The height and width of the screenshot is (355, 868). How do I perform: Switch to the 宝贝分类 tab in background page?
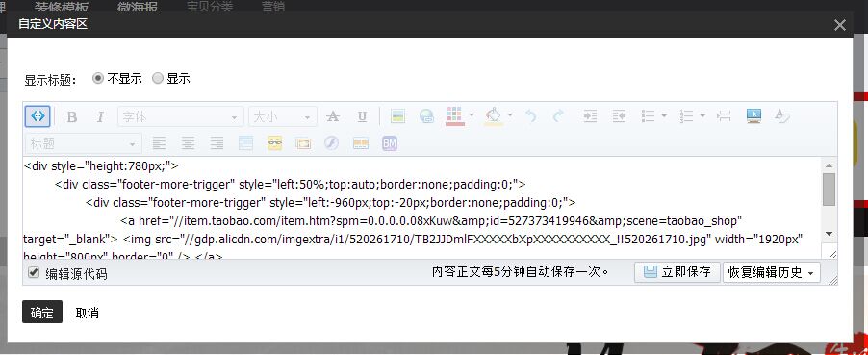[210, 6]
